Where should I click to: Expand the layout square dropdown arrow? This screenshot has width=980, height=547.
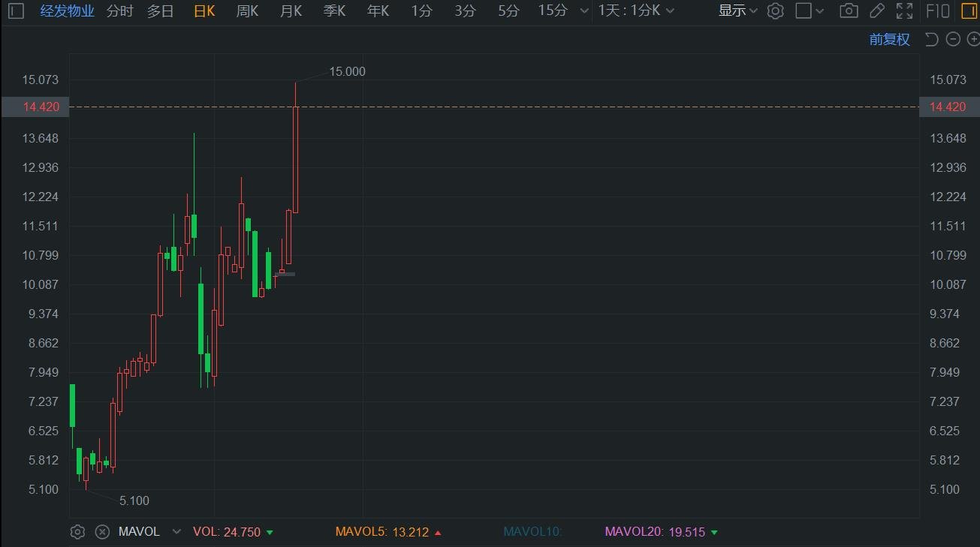pos(819,11)
